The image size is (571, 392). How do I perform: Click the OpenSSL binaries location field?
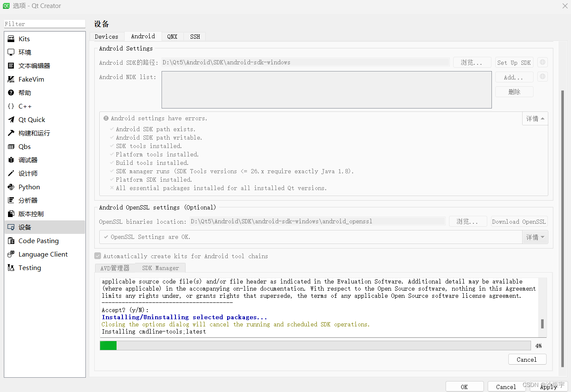pyautogui.click(x=318, y=221)
